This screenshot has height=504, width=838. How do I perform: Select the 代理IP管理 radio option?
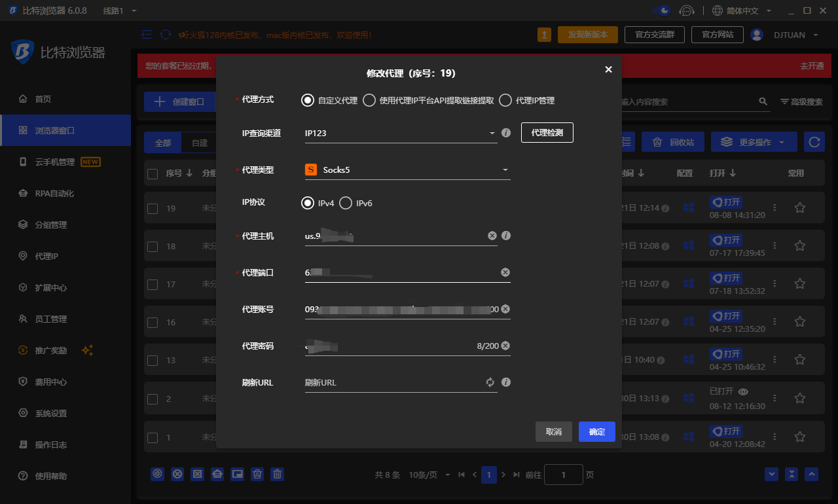(526, 100)
